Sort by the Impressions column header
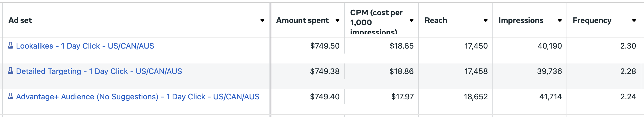The height and width of the screenshot is (117, 644). pos(521,20)
